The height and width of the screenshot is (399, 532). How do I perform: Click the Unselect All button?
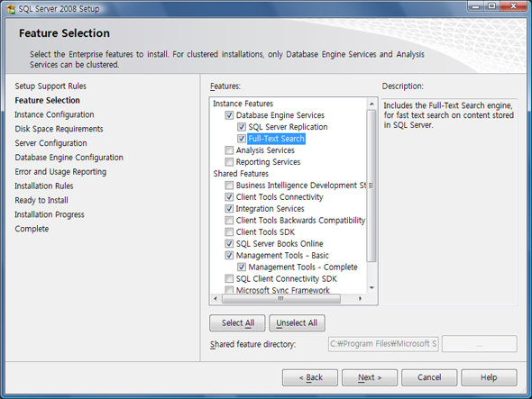tap(297, 323)
